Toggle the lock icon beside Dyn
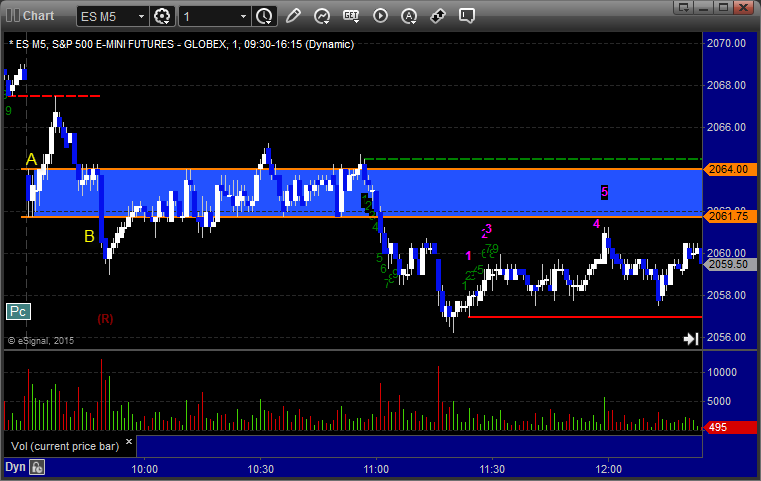This screenshot has width=761, height=481. pos(37,467)
